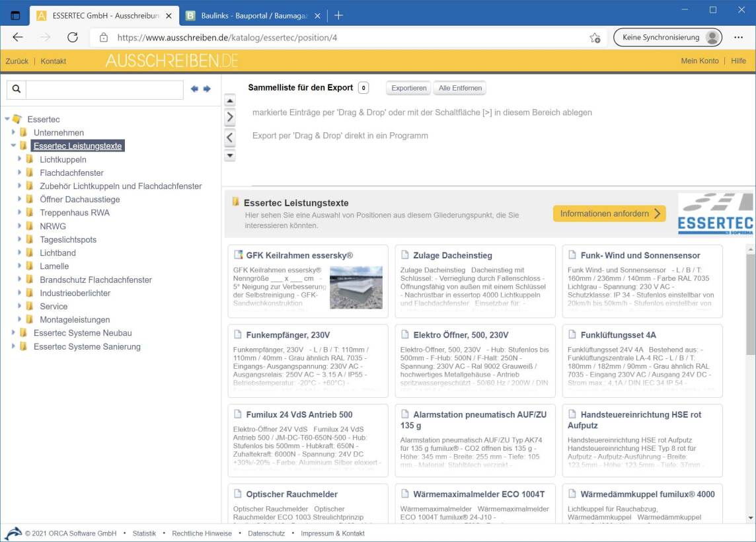Move export list up with up triangle
The width and height of the screenshot is (756, 542).
pos(230,100)
